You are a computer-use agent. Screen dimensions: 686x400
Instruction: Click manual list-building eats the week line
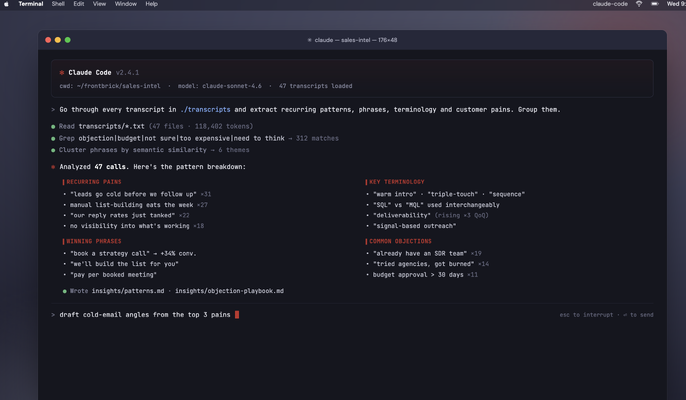click(x=135, y=205)
